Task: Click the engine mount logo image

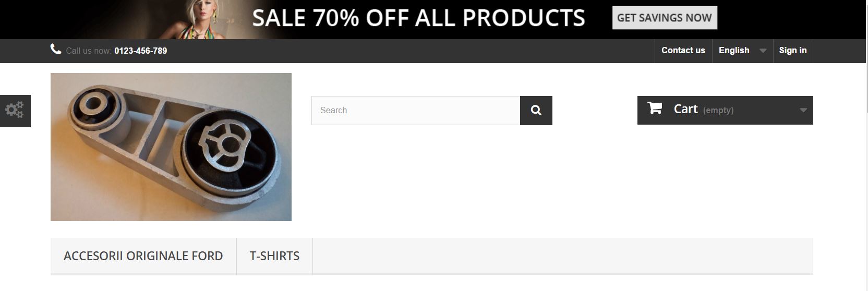Action: coord(171,147)
